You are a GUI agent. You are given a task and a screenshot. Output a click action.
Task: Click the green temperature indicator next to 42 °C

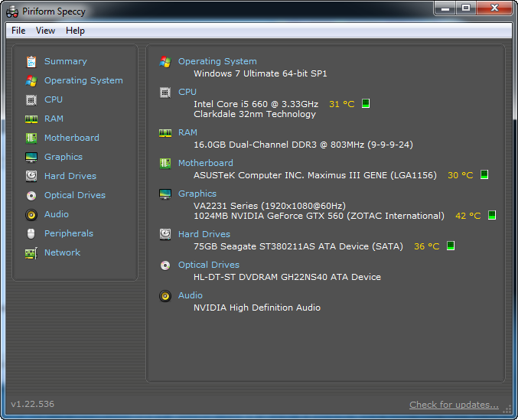(x=492, y=215)
